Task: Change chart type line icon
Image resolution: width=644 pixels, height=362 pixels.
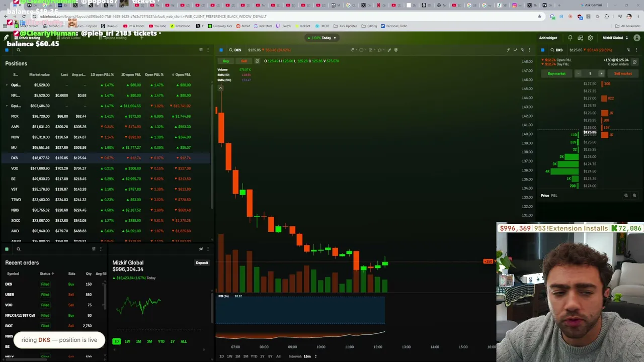Action: tap(515, 50)
